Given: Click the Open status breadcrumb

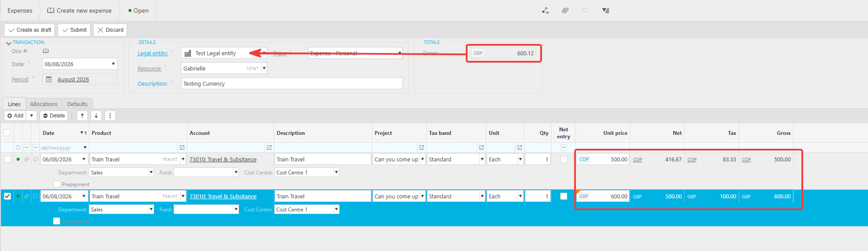Looking at the screenshot, I should click(x=138, y=10).
